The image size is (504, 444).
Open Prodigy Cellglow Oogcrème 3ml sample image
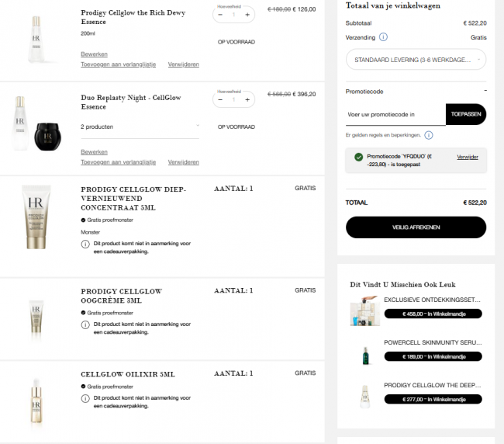(36, 317)
